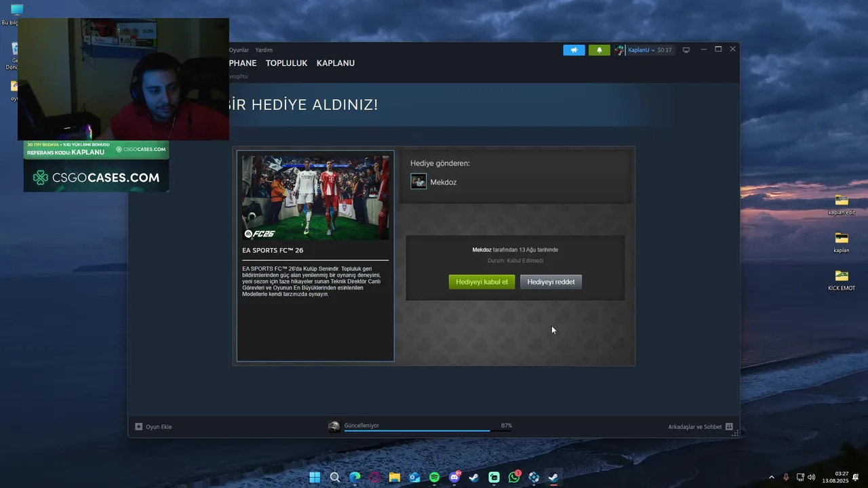
Task: Click the microphone tray icon
Action: [786, 477]
